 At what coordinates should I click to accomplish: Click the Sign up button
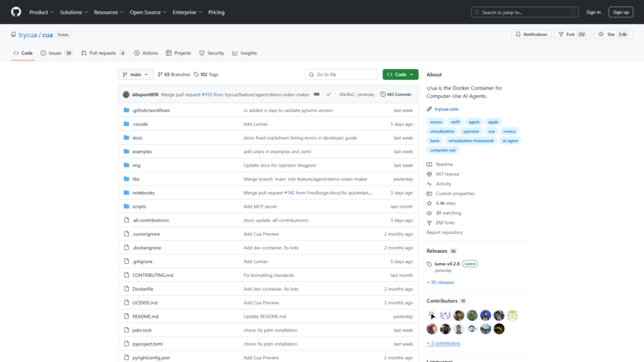tap(621, 12)
